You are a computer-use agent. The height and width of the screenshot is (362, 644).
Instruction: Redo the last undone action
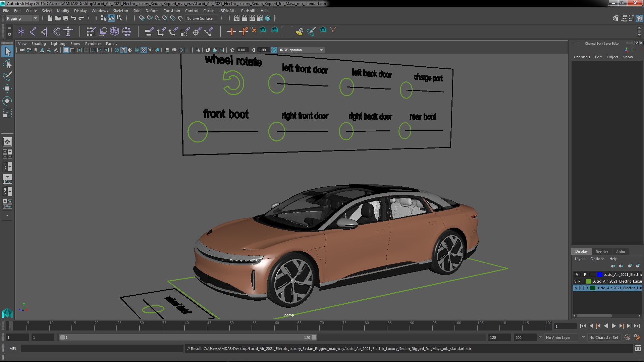click(x=81, y=18)
